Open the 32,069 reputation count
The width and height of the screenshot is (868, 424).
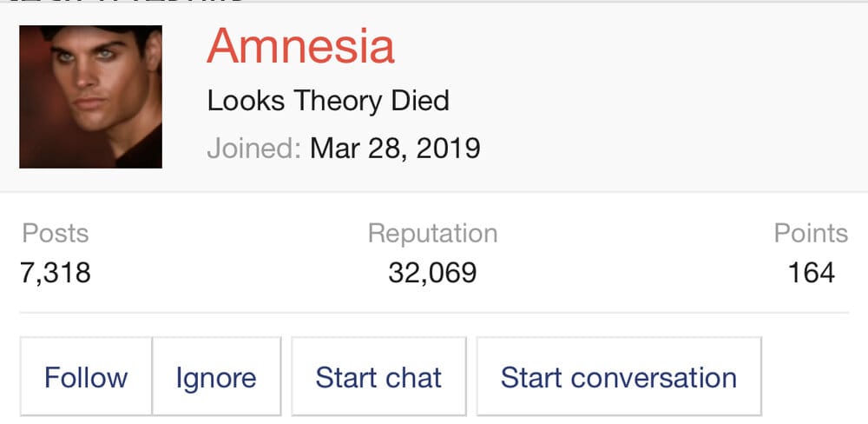tap(432, 273)
